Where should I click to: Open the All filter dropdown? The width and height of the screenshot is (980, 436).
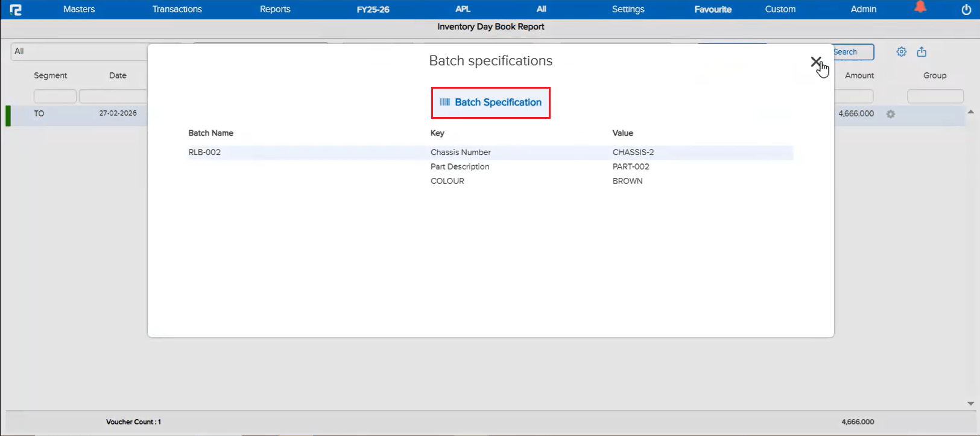pyautogui.click(x=80, y=52)
